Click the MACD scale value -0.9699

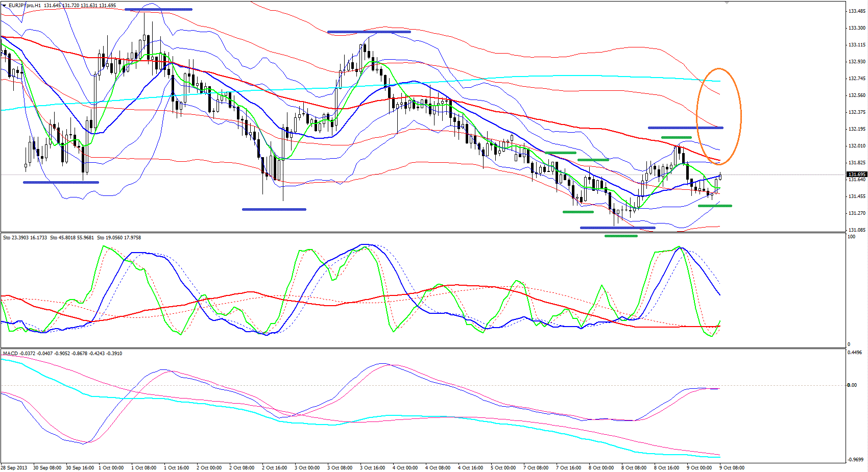click(x=856, y=460)
